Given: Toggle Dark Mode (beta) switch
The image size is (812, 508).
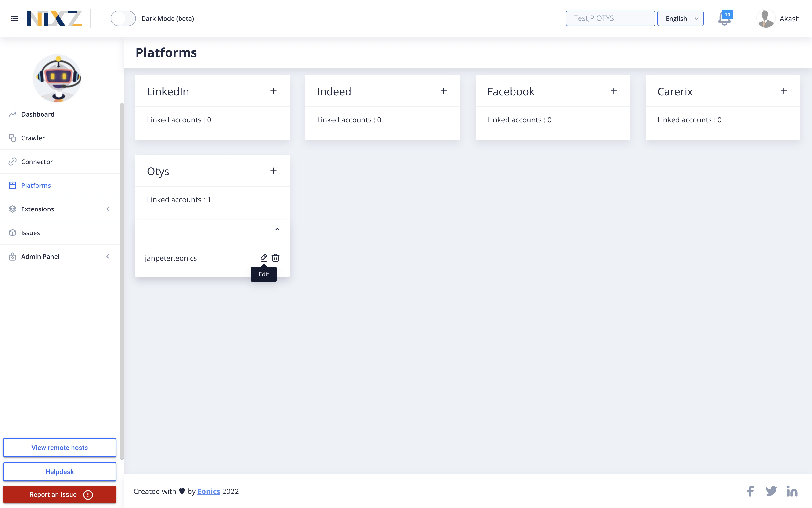Looking at the screenshot, I should [x=123, y=18].
